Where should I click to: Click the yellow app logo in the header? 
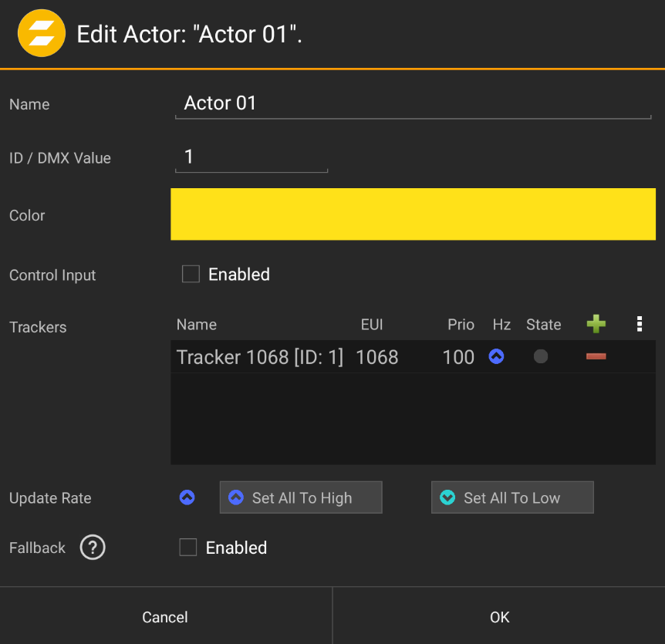click(41, 33)
